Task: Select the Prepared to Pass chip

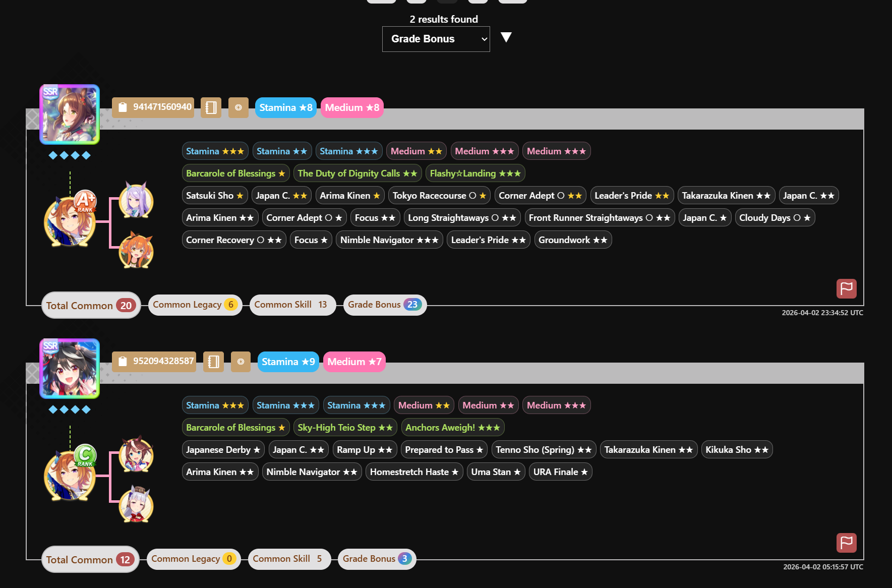Action: coord(444,450)
